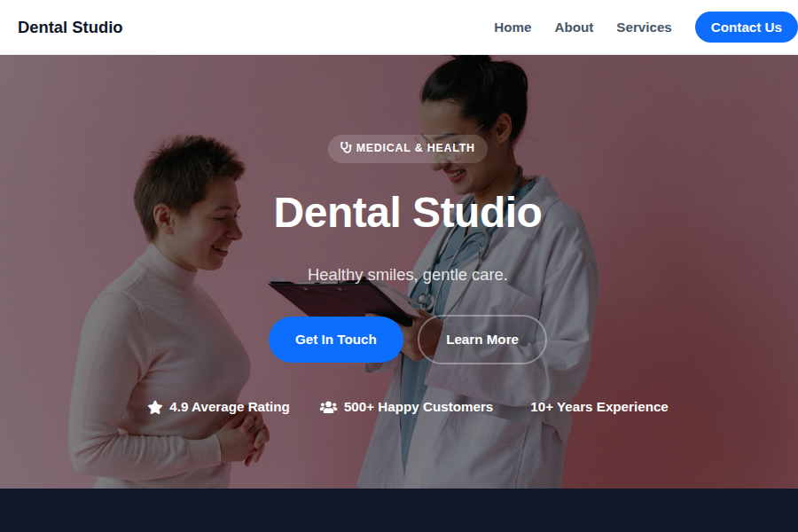Open the Services nav link
Viewport: 798px width, 532px height.
644,27
